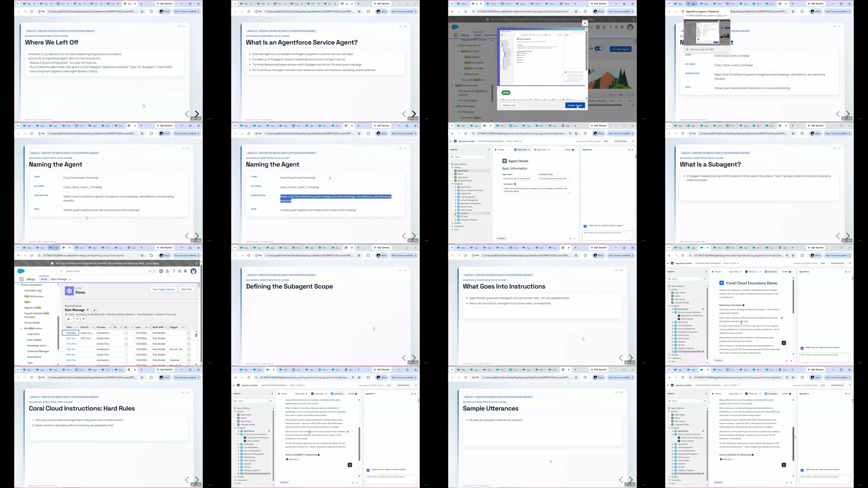
Task: Click the Create Agent button
Action: click(575, 105)
